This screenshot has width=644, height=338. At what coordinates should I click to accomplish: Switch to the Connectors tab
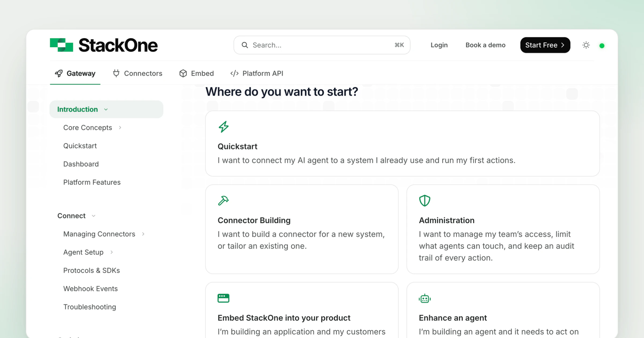(137, 73)
